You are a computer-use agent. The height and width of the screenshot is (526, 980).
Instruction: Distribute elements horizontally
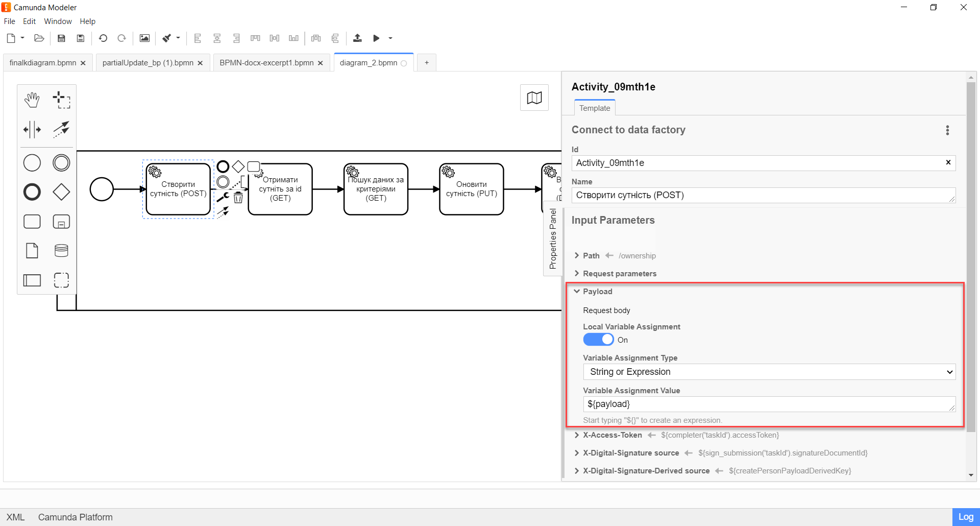click(316, 38)
